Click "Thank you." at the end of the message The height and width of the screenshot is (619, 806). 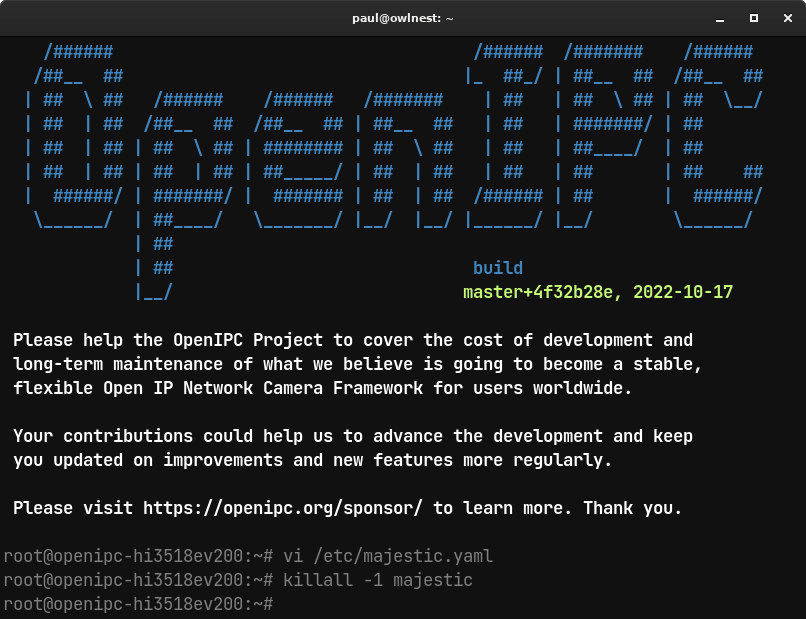[x=632, y=508]
